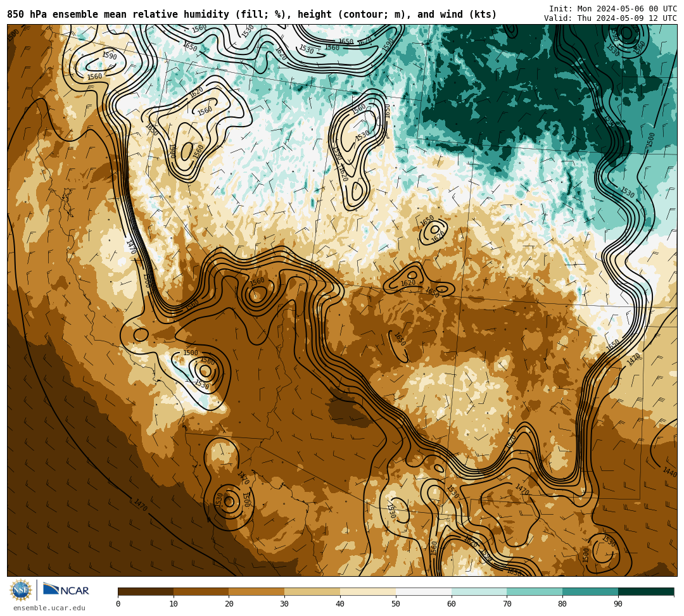
Task: Click the colorbar tick label '10'
Action: (x=174, y=604)
